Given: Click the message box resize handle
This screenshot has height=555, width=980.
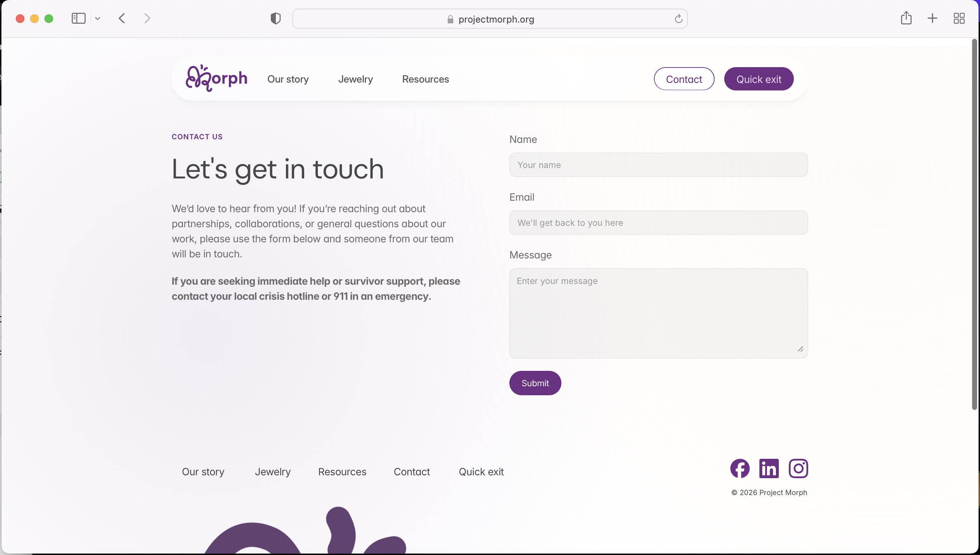Looking at the screenshot, I should click(x=801, y=349).
